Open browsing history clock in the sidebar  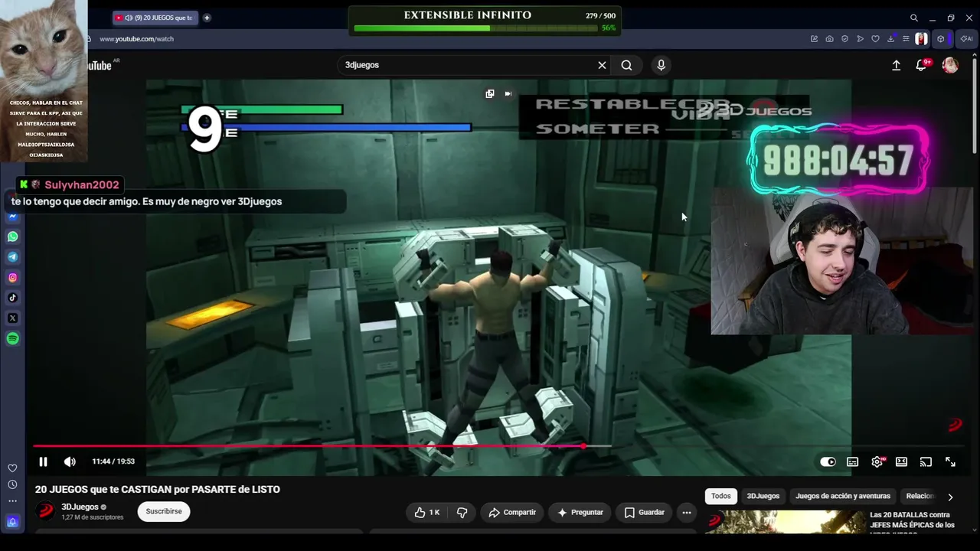coord(12,484)
